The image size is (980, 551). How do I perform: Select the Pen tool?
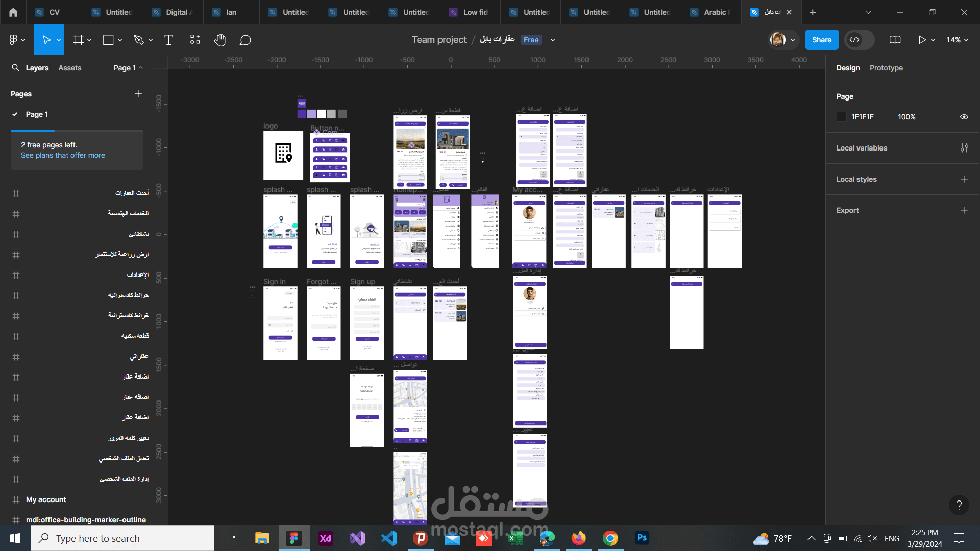(138, 40)
